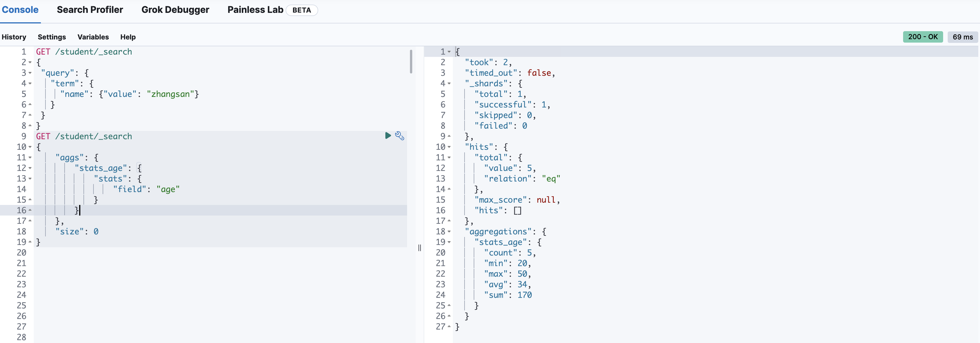Click the Variables menu item

click(93, 36)
